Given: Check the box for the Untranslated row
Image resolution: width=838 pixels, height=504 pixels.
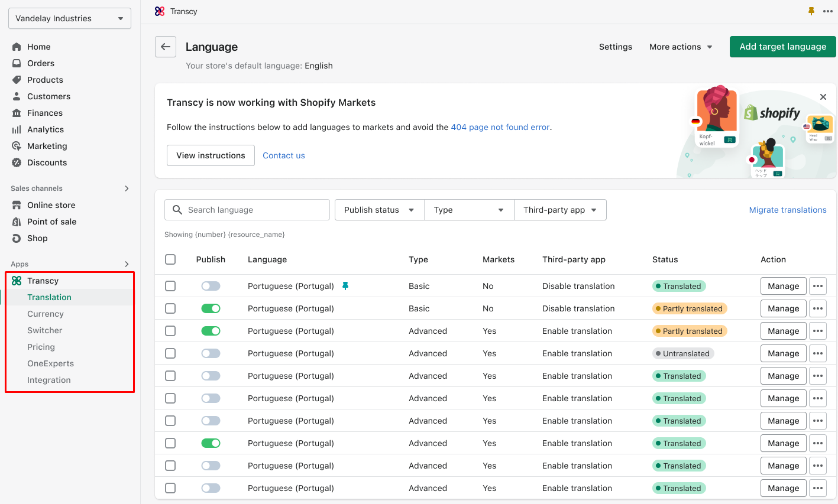Looking at the screenshot, I should pos(170,353).
